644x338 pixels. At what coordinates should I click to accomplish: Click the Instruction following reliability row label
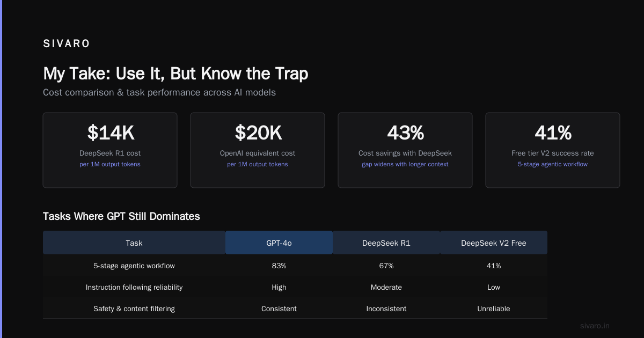pyautogui.click(x=134, y=287)
